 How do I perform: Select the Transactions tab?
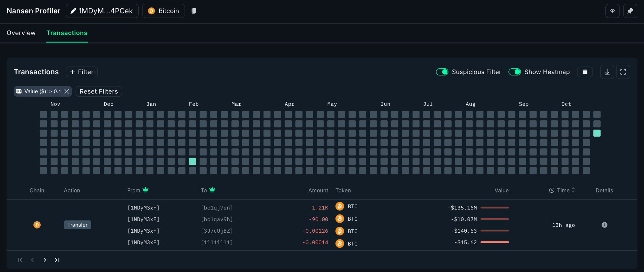[x=67, y=33]
